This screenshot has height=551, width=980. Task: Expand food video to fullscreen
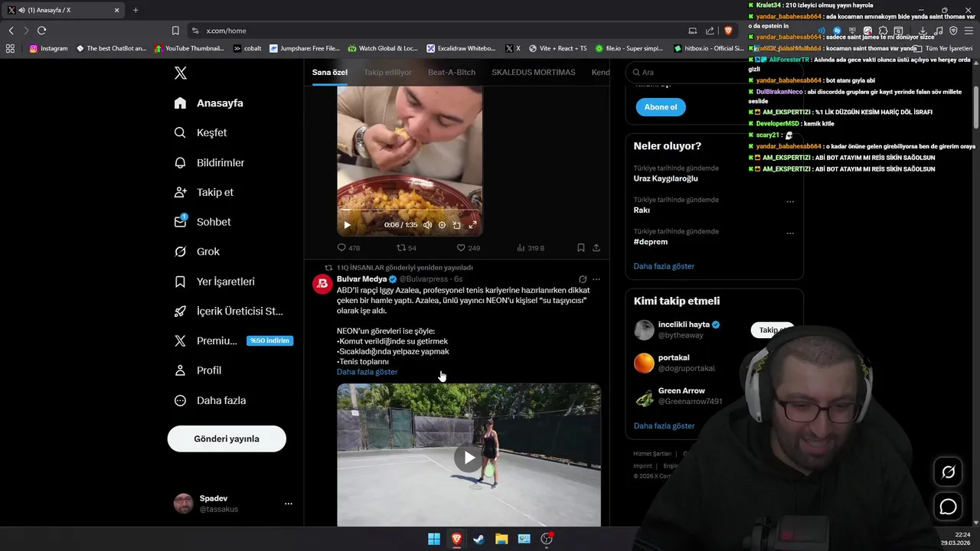pos(472,225)
